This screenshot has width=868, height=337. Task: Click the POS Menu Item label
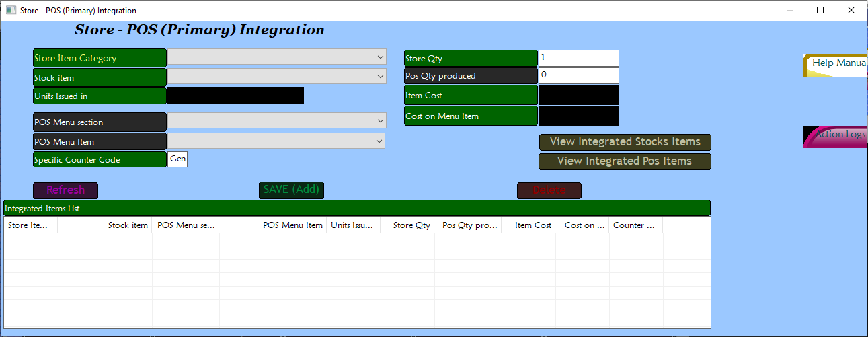point(100,142)
